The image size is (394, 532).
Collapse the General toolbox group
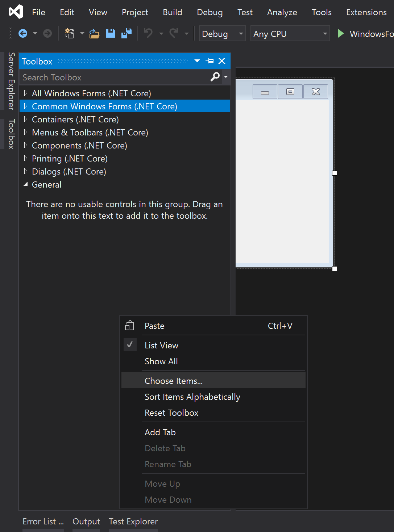[x=26, y=184]
